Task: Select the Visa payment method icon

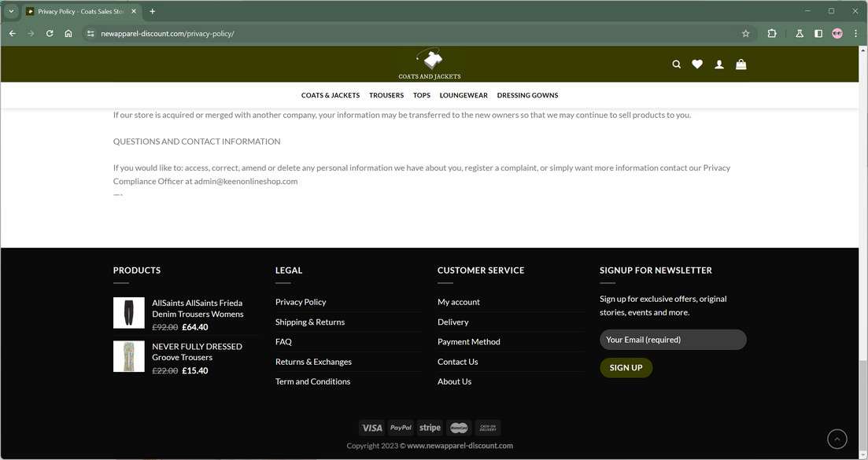Action: tap(371, 428)
